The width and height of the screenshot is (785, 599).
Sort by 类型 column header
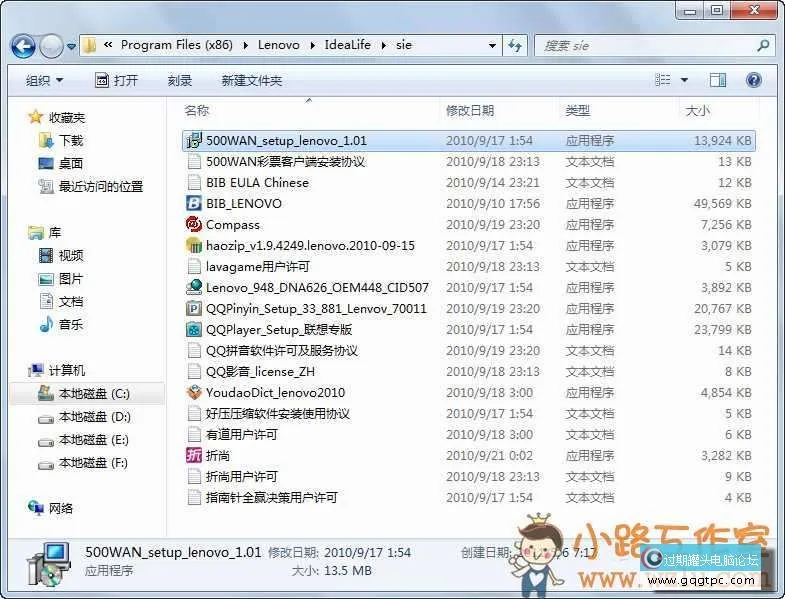578,111
